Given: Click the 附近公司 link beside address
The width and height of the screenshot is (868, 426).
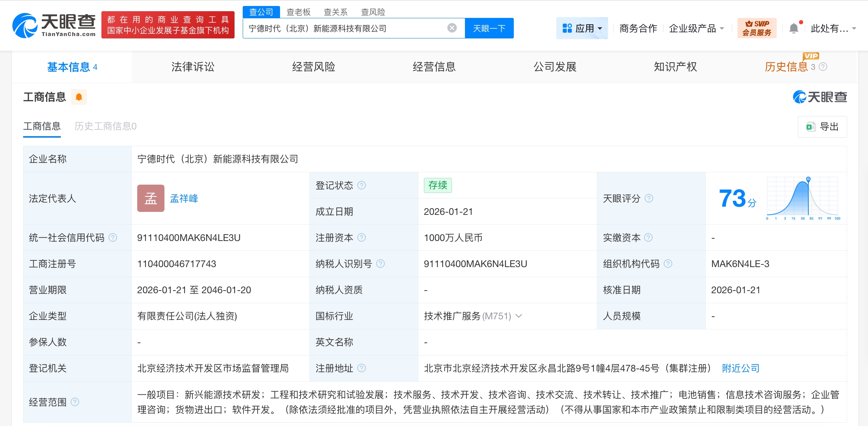Looking at the screenshot, I should tap(741, 368).
